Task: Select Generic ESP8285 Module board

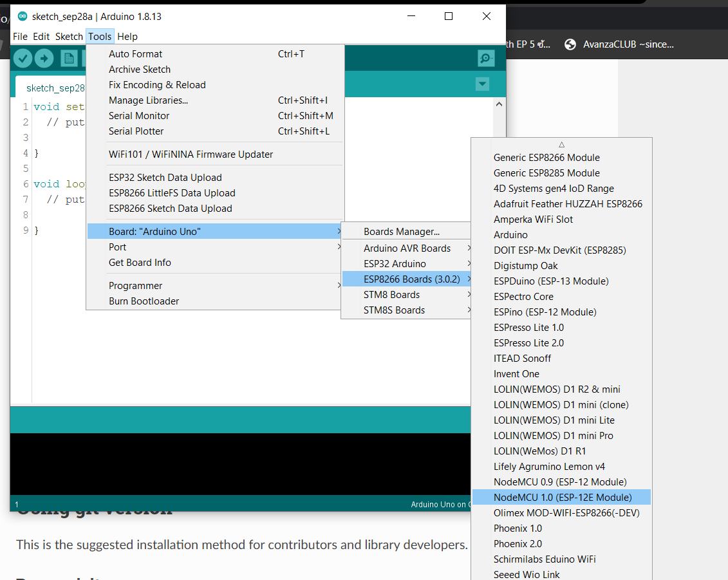Action: 561,173
